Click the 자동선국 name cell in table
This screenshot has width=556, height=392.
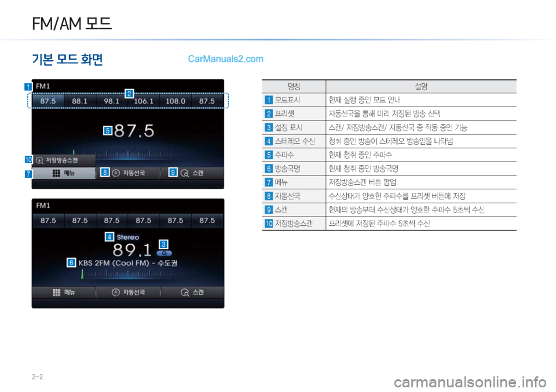[294, 196]
